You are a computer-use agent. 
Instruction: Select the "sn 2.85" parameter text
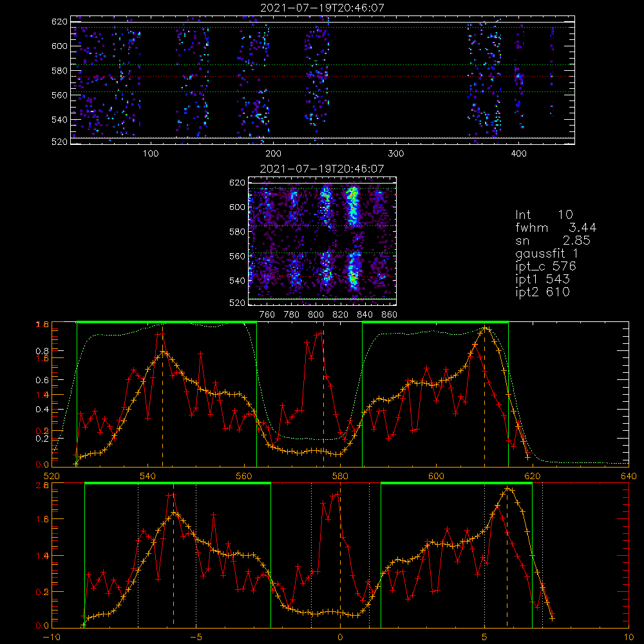coord(553,240)
